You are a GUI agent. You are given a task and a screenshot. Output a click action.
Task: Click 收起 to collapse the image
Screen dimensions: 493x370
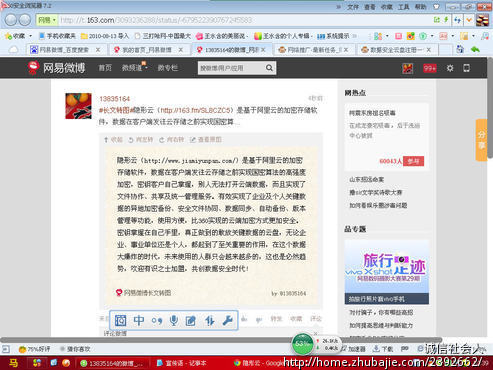pos(114,140)
